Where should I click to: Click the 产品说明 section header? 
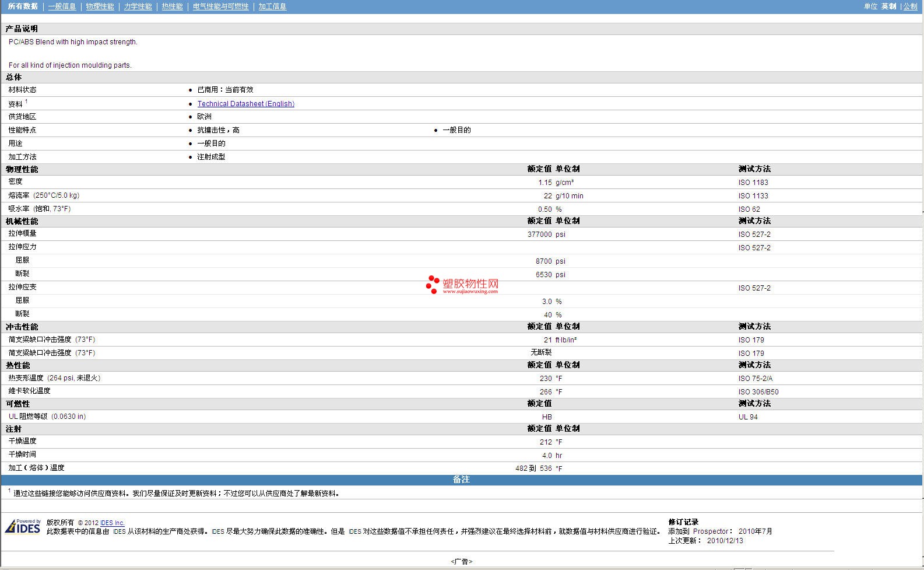pos(22,29)
